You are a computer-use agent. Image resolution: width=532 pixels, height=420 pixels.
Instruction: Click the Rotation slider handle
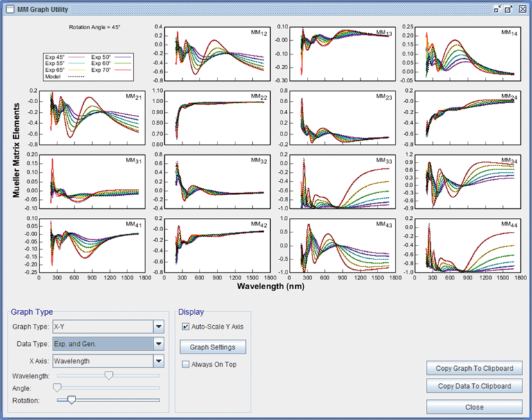[71, 399]
